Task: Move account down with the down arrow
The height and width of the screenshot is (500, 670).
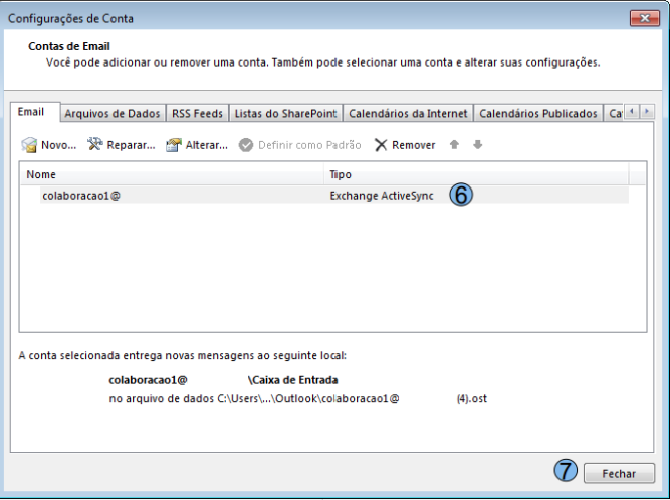Action: pyautogui.click(x=477, y=145)
